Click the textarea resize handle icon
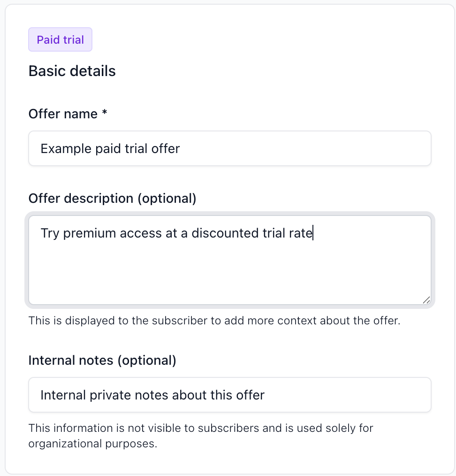The height and width of the screenshot is (476, 456). (x=426, y=300)
